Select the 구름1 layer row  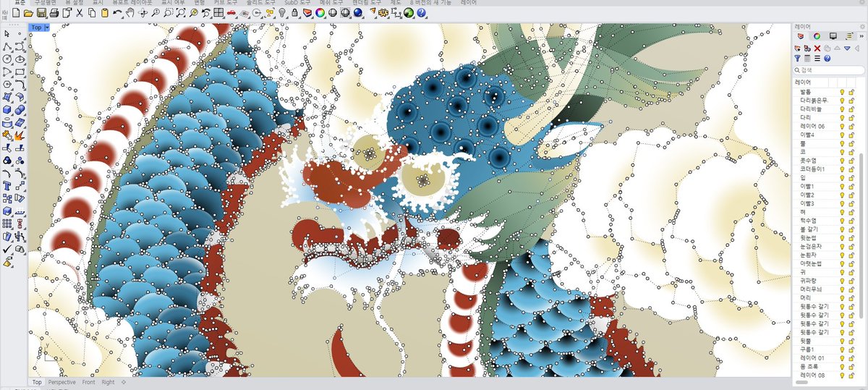click(827, 349)
